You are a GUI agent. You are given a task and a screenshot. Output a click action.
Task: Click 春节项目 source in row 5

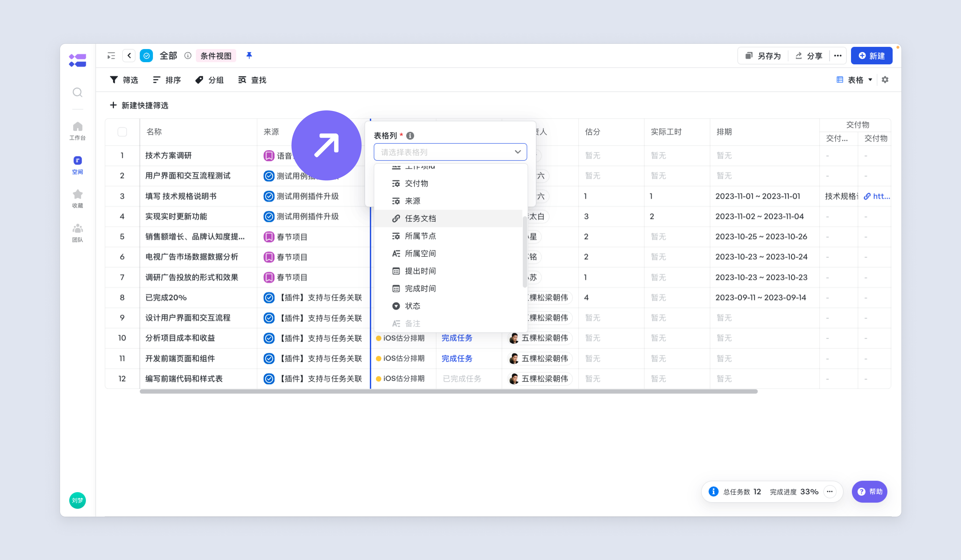285,237
